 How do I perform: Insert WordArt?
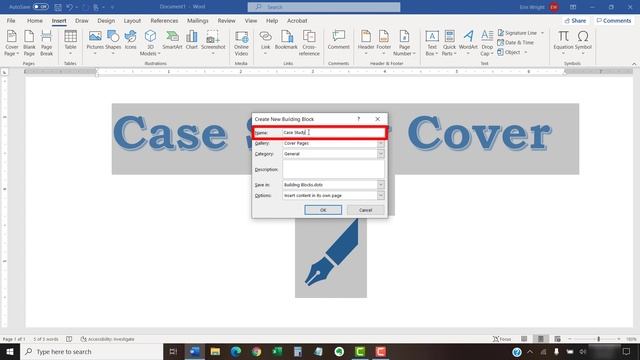click(x=468, y=43)
